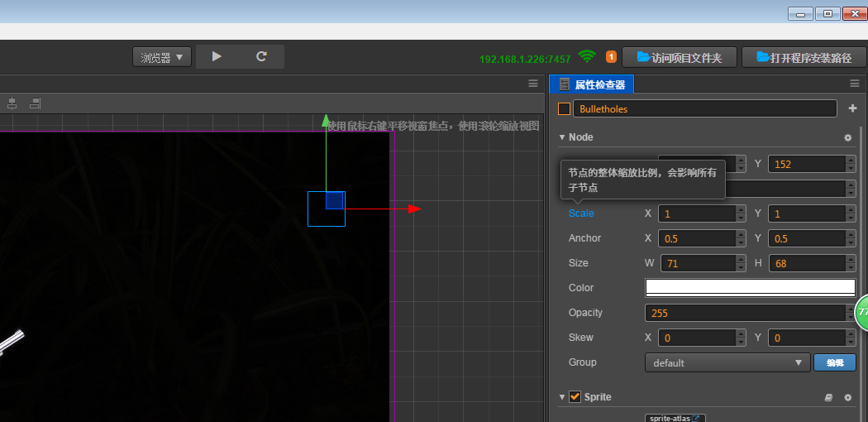The height and width of the screenshot is (422, 868).
Task: Click the blue 编辑 button beside Group
Action: point(835,362)
